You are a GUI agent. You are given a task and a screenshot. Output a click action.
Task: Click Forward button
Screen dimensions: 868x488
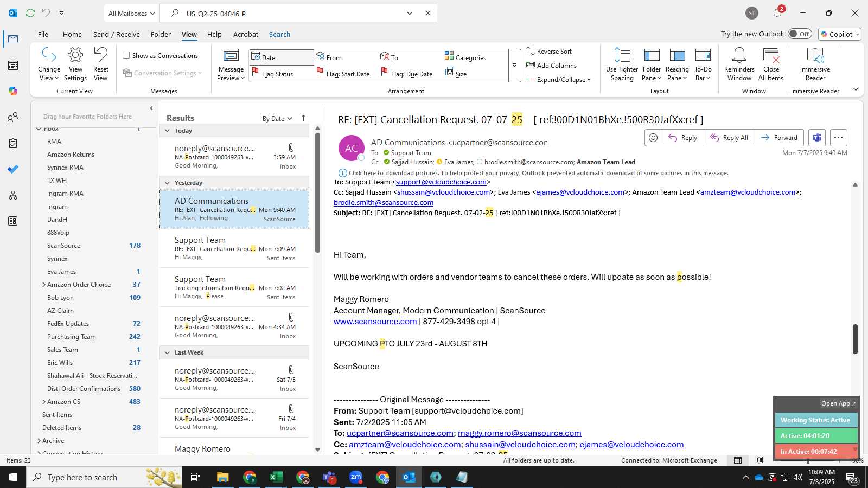pos(779,138)
